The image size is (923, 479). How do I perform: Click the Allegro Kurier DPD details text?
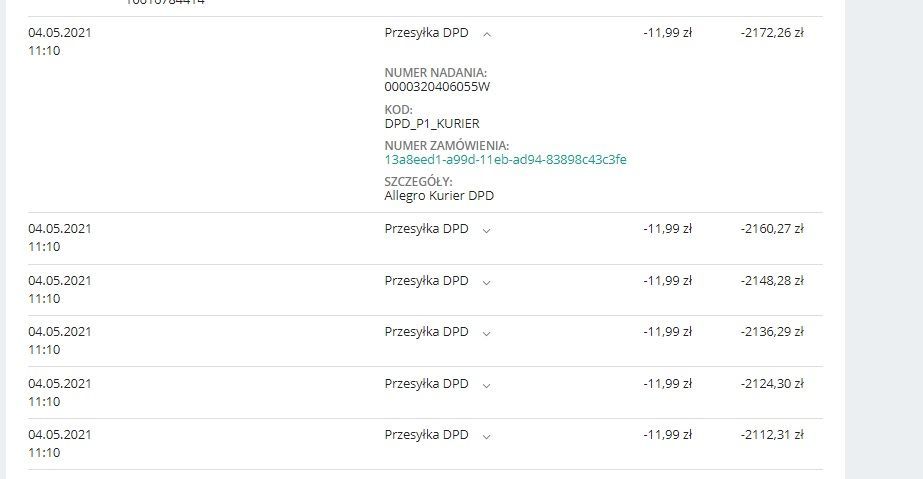439,195
